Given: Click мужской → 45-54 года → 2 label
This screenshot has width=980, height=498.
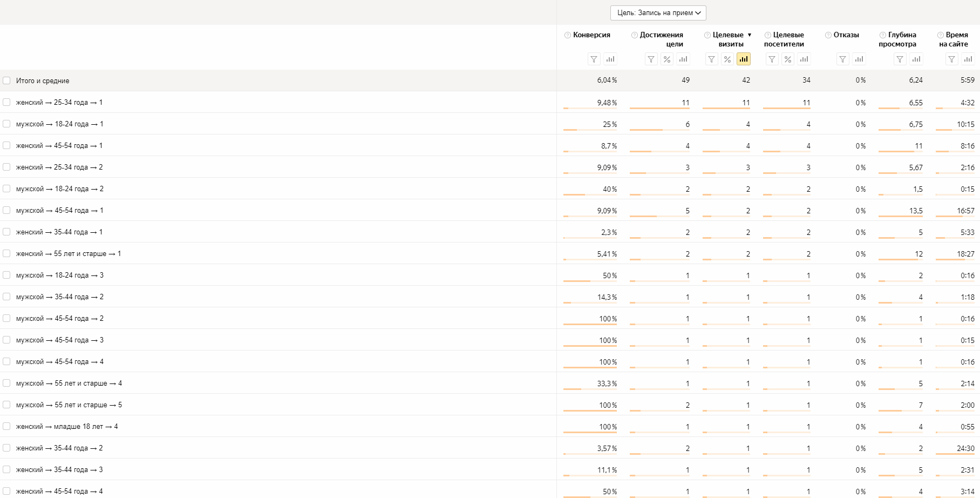Looking at the screenshot, I should 60,318.
